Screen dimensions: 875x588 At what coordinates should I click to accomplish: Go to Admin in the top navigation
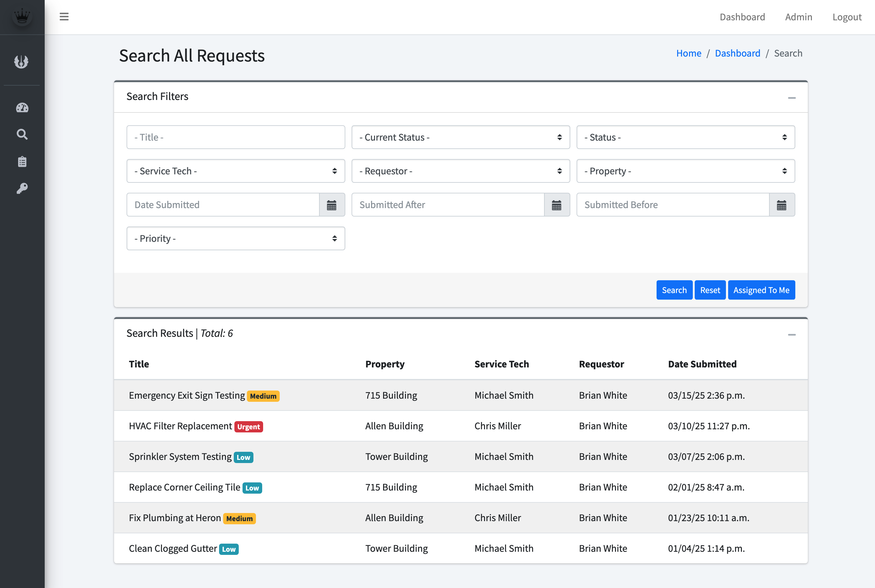(798, 17)
